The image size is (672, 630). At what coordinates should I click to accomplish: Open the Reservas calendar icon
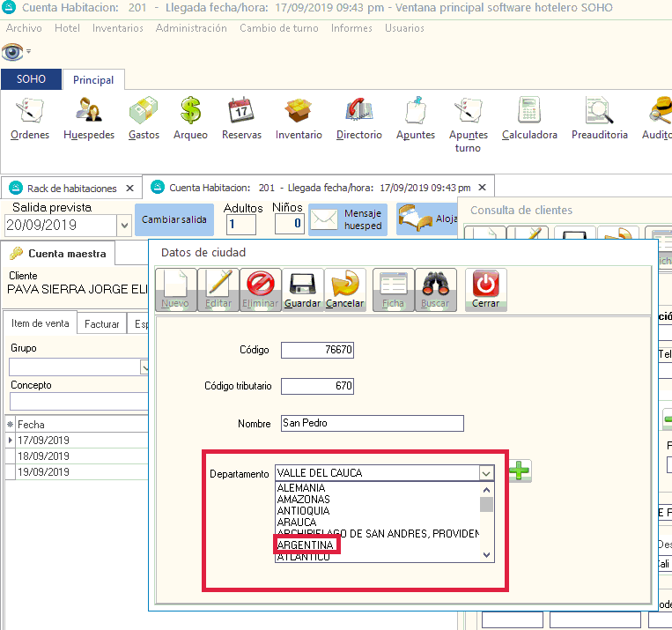241,119
